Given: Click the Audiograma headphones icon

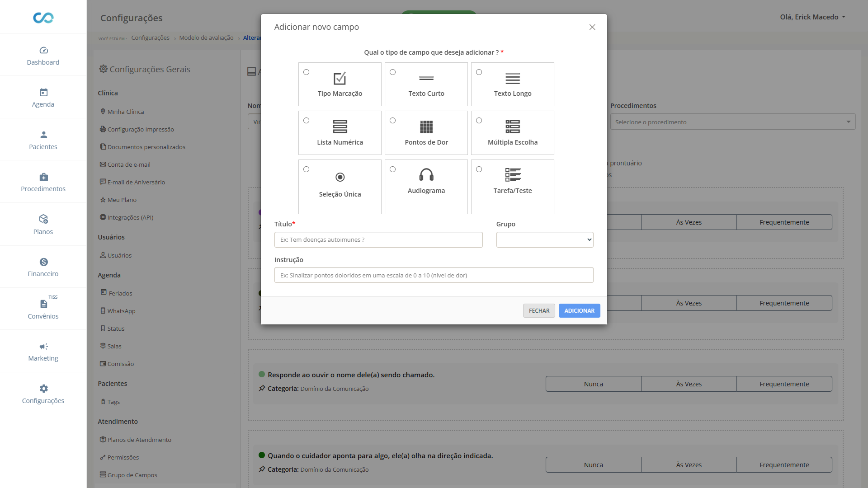Looking at the screenshot, I should pyautogui.click(x=426, y=175).
